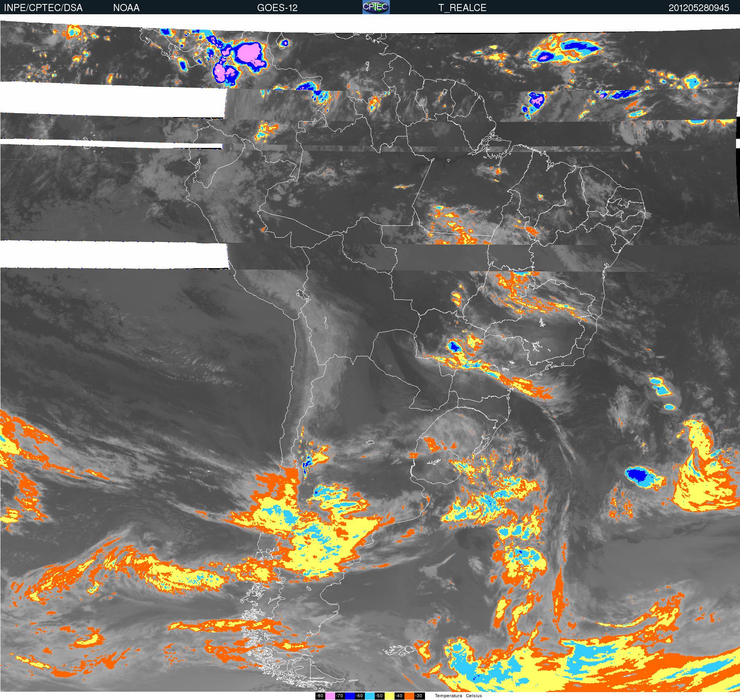Click the -50 legend value
The height and width of the screenshot is (700, 740).
pyautogui.click(x=379, y=696)
